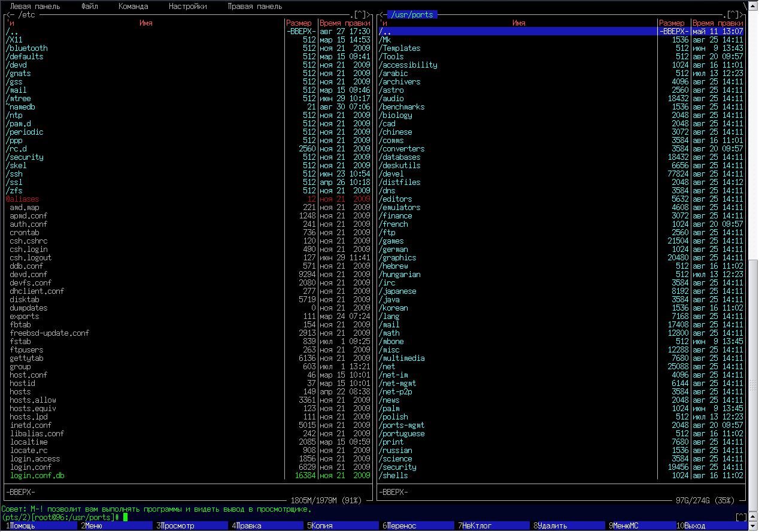Select the fstab file in left panel

(x=20, y=342)
